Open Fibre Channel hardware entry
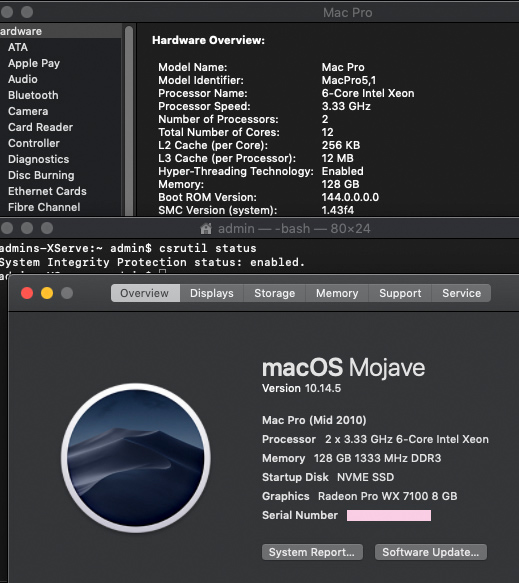The width and height of the screenshot is (519, 583). pos(44,207)
